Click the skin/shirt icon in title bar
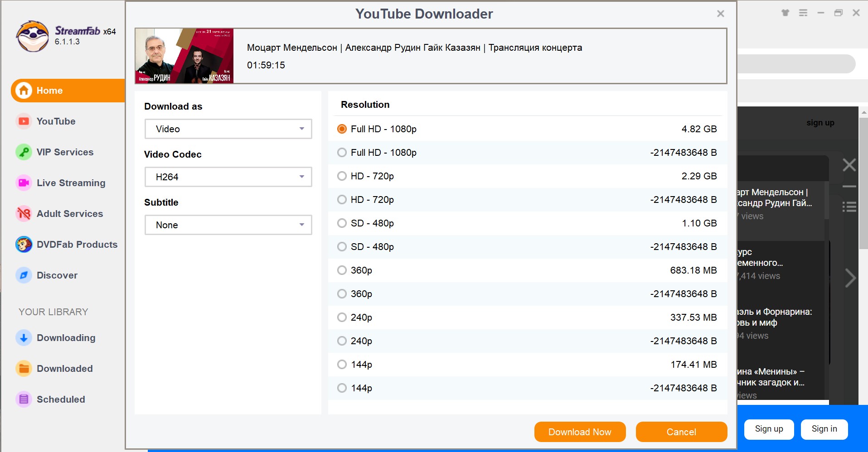 pos(785,13)
